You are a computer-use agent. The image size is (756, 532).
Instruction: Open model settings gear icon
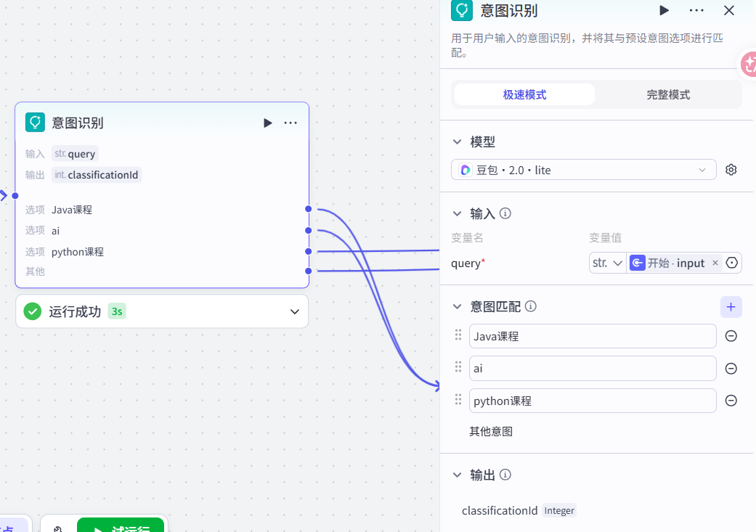[731, 170]
